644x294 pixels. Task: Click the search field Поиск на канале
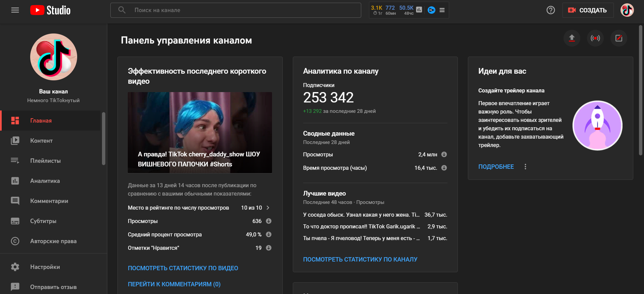(235, 10)
